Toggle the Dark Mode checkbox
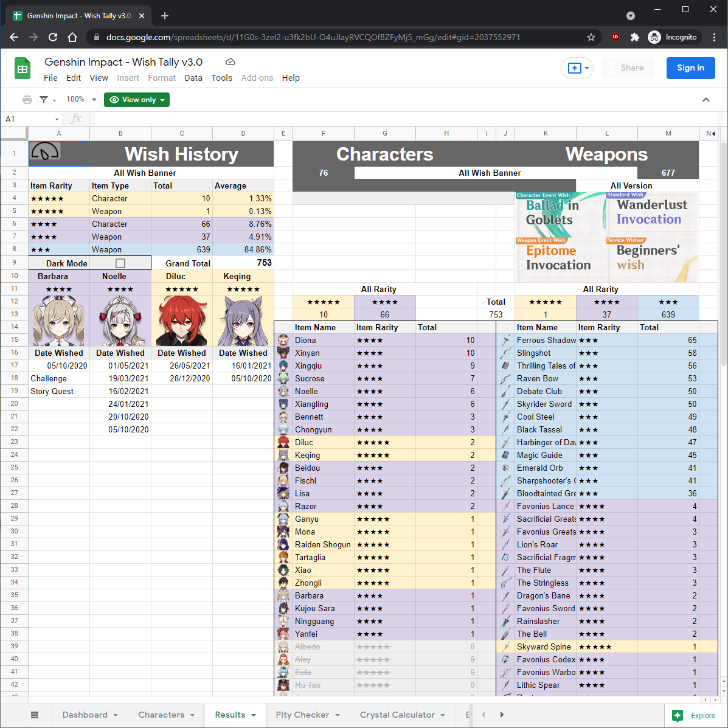The image size is (728, 728). [x=120, y=263]
